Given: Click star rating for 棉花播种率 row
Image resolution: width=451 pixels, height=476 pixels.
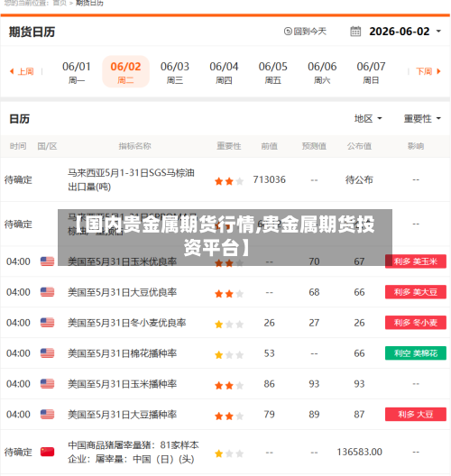Looking at the screenshot, I should coord(229,354).
